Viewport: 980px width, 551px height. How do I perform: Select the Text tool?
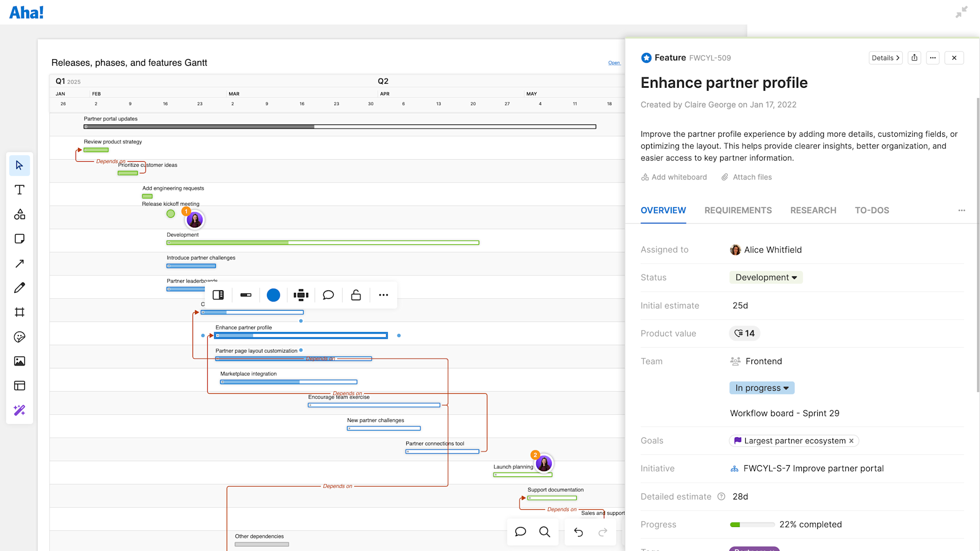click(x=19, y=190)
